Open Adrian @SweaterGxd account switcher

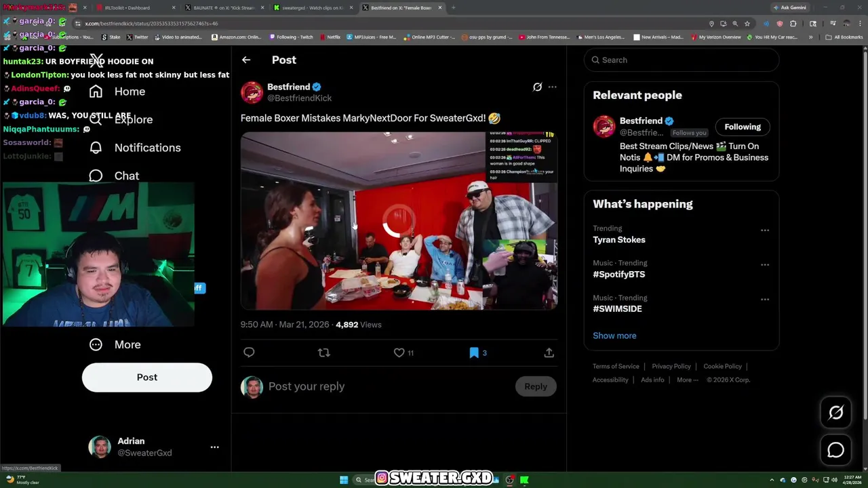click(153, 447)
